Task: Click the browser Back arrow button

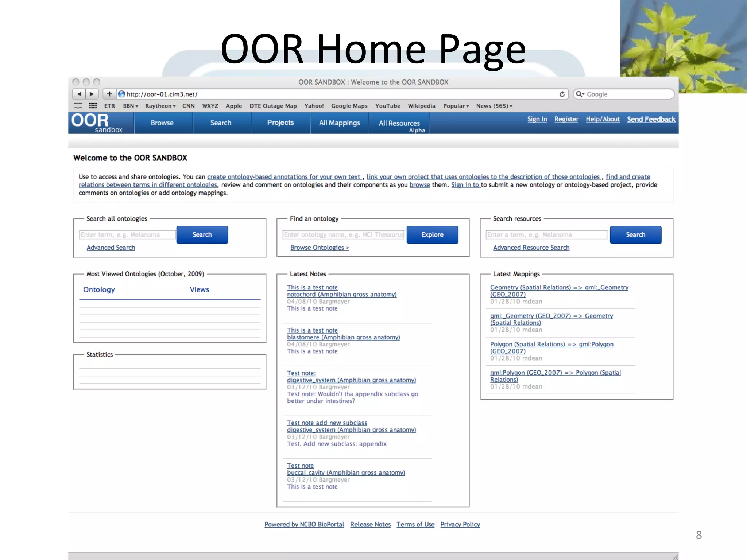Action: coord(79,94)
